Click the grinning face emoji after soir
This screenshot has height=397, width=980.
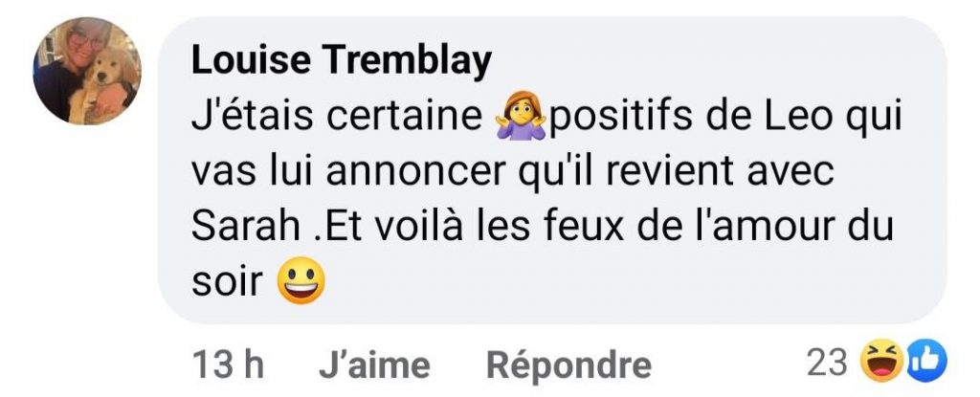(x=301, y=280)
